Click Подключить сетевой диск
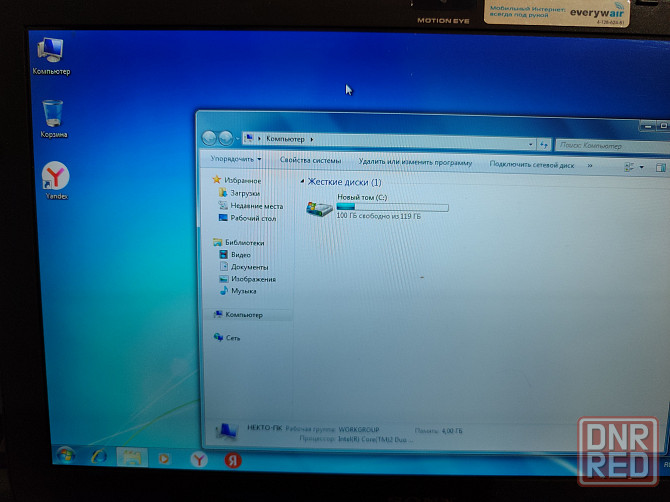The height and width of the screenshot is (502, 670). tap(531, 164)
